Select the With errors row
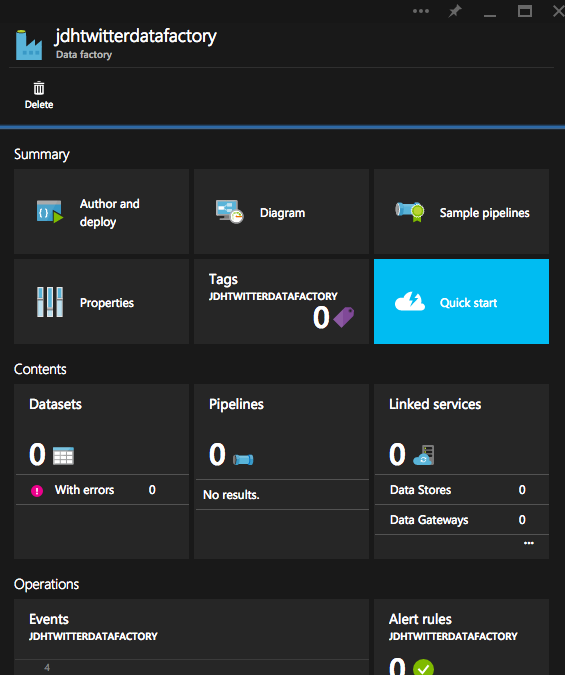This screenshot has width=565, height=675. tap(102, 490)
